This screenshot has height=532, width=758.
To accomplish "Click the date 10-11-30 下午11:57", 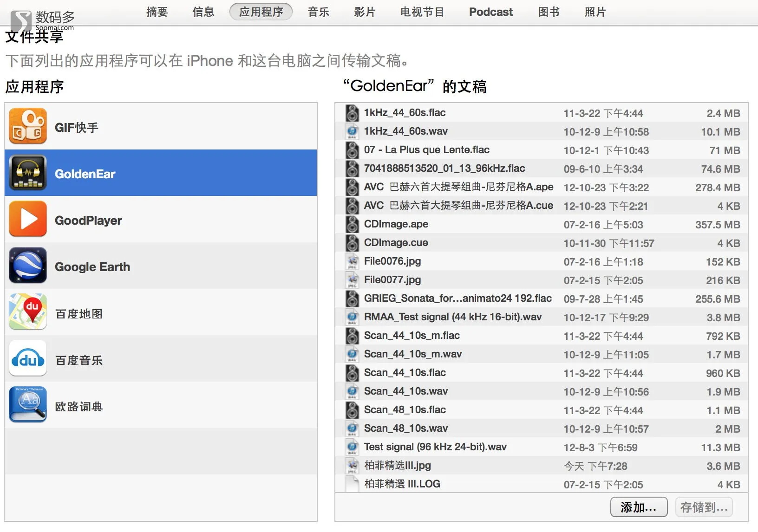I will 609,243.
